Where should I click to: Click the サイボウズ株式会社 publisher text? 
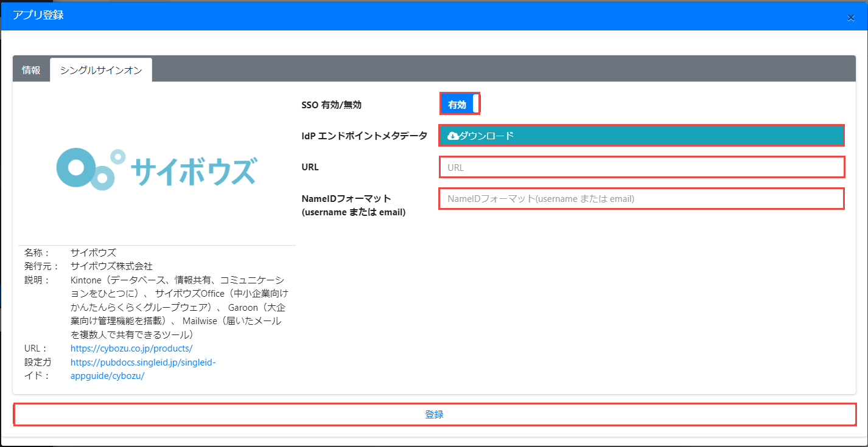[111, 266]
